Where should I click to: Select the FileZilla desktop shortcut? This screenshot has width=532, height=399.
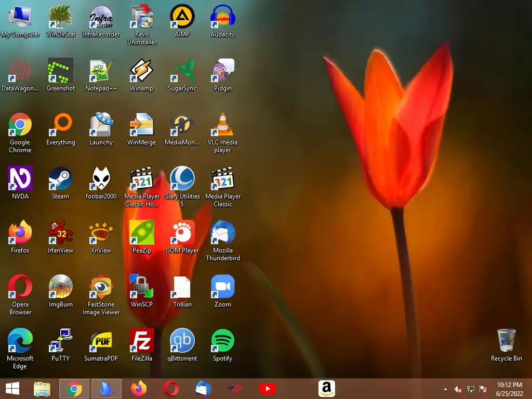(x=142, y=345)
